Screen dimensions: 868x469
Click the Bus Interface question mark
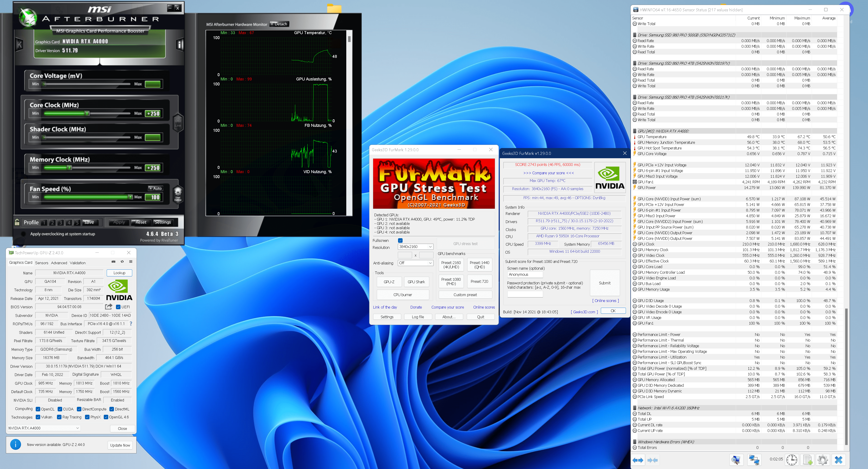[x=131, y=324]
